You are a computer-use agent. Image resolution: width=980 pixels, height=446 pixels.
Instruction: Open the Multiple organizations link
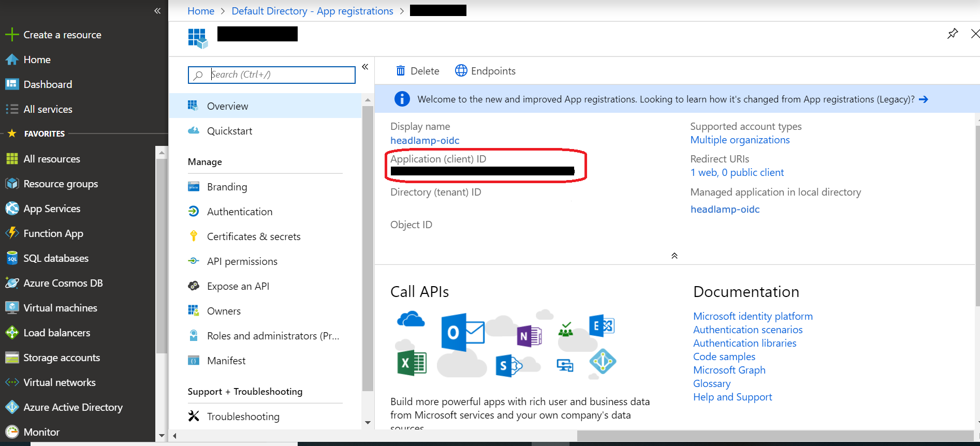(x=740, y=140)
